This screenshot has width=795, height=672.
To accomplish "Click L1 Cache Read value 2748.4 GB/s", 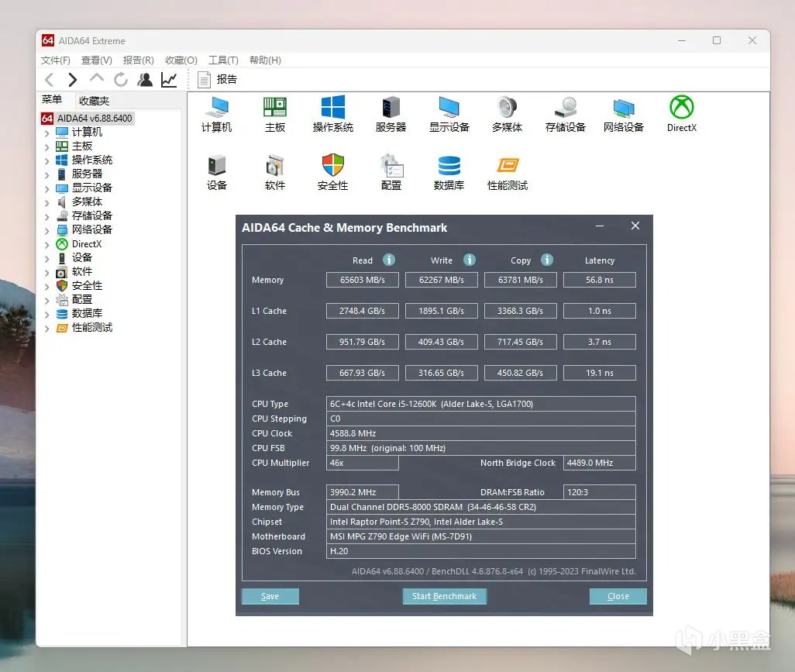I will (363, 311).
